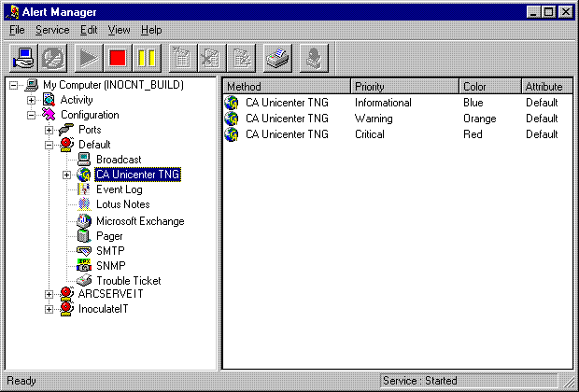The height and width of the screenshot is (392, 579).
Task: Click the Method column header
Action: (286, 87)
